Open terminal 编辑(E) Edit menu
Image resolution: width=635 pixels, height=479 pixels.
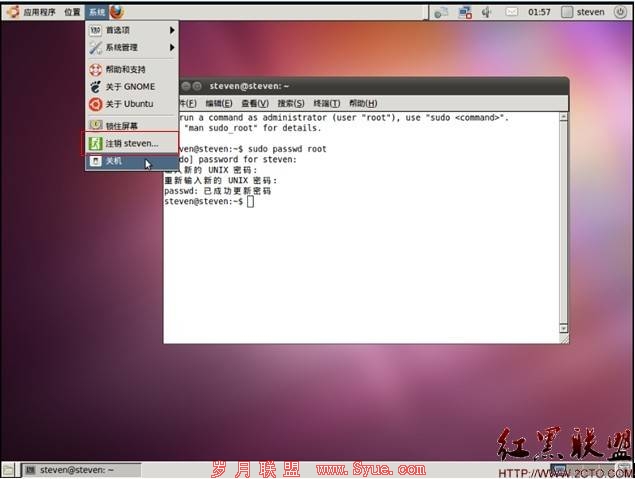219,104
